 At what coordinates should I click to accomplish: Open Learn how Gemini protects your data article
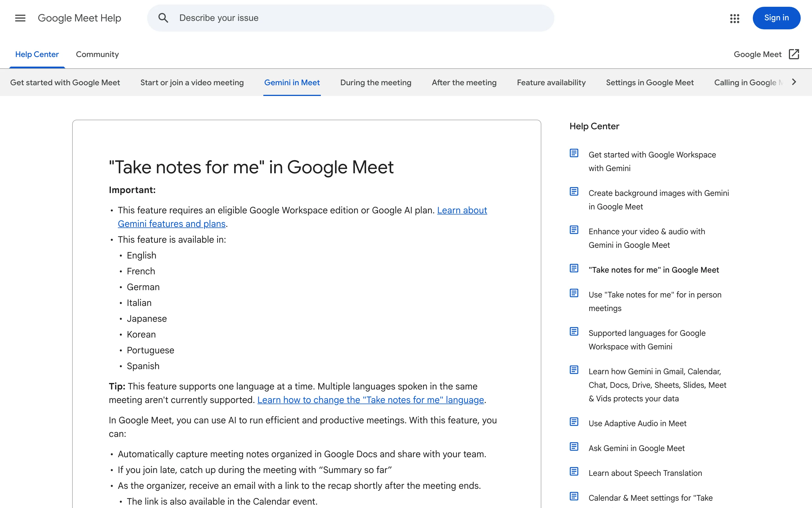pos(657,385)
